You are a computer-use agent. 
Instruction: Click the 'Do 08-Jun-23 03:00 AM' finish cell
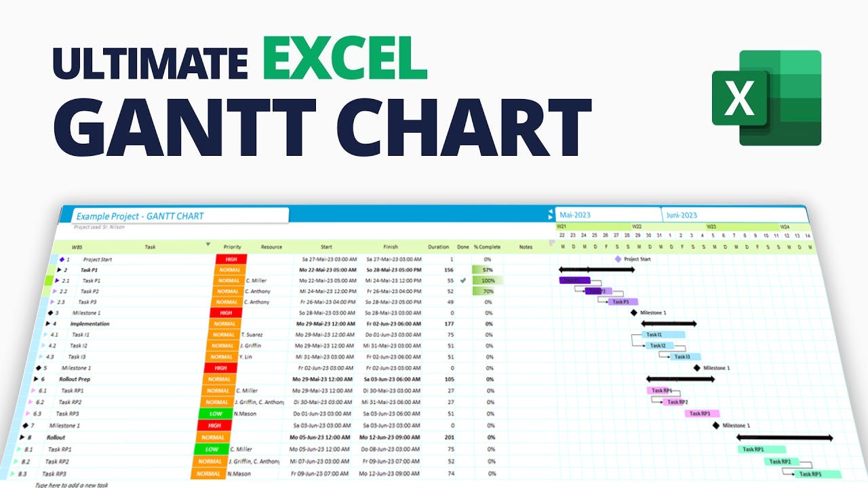coord(391,449)
